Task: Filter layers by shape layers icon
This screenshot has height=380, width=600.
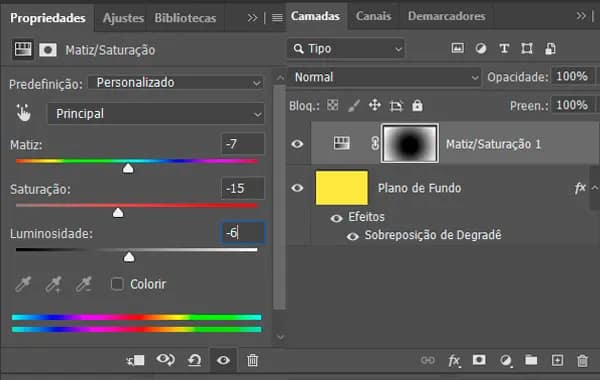Action: 527,49
